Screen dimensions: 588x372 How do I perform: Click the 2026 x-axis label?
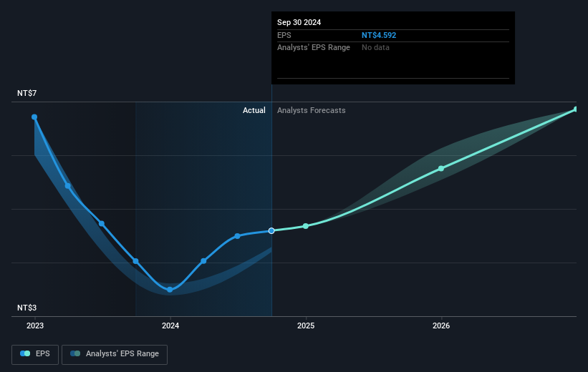coord(441,326)
